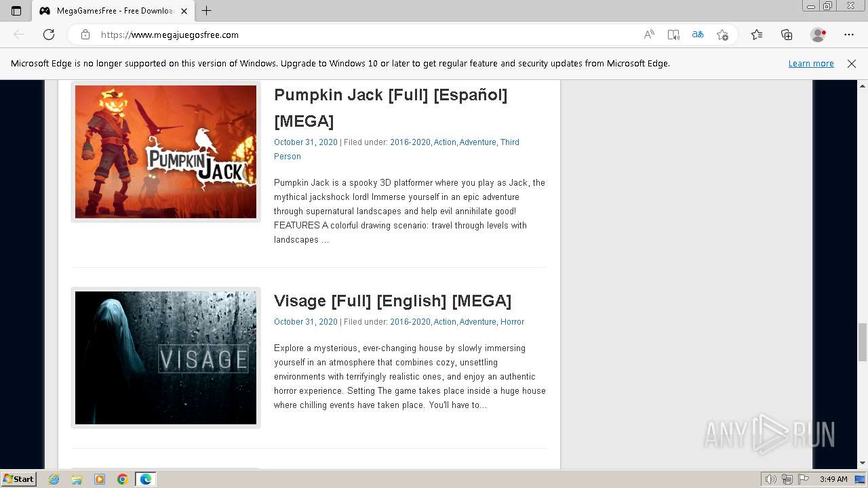Click the scrollbar down arrow
This screenshot has width=868, height=488.
point(863,463)
